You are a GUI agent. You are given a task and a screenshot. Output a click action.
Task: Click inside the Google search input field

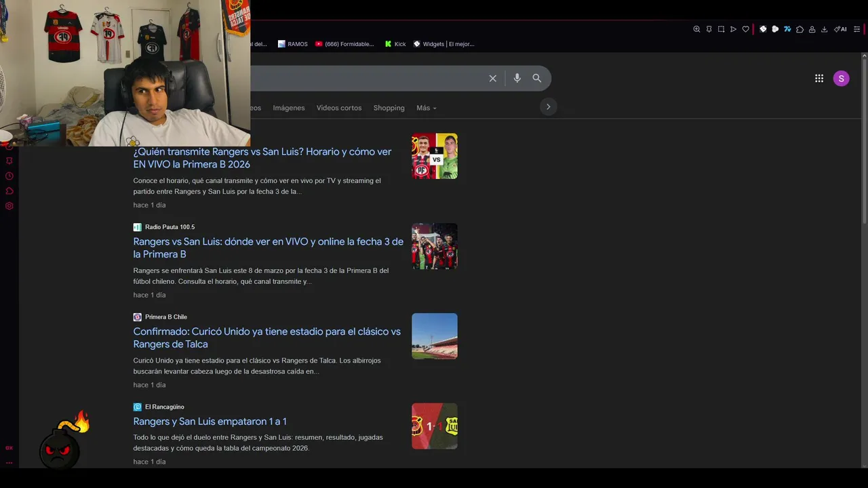click(x=366, y=79)
